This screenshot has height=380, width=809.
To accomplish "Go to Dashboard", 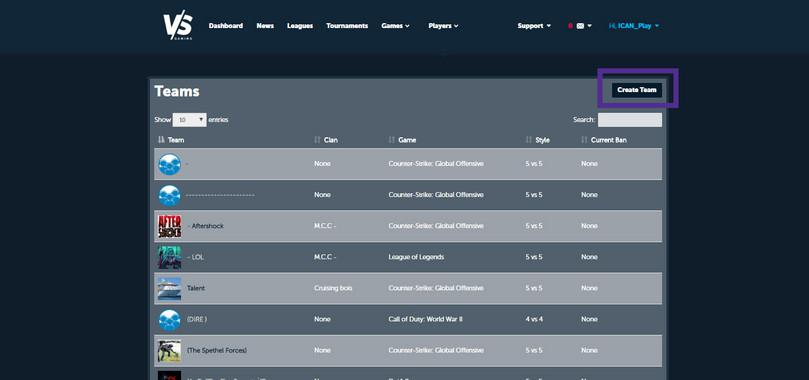I will [x=225, y=26].
